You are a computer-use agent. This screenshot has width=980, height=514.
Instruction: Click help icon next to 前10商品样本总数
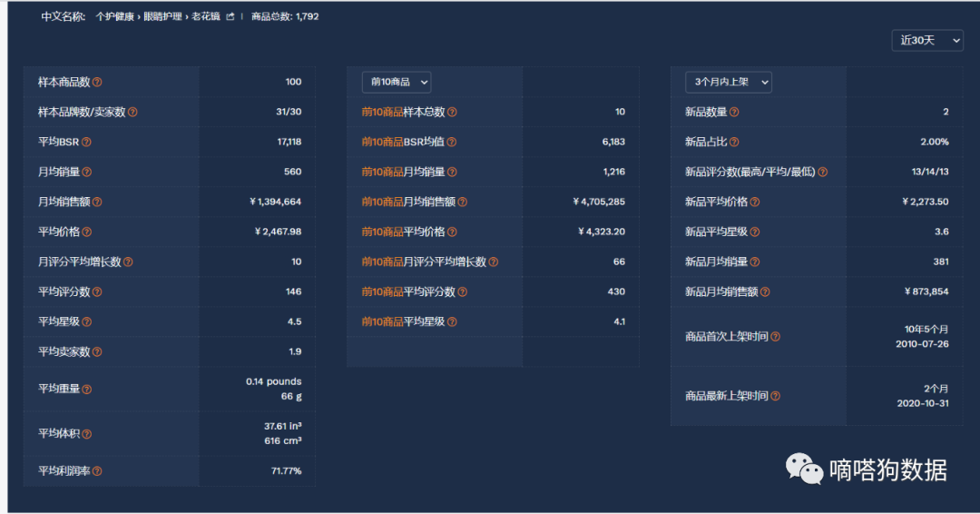coord(452,112)
